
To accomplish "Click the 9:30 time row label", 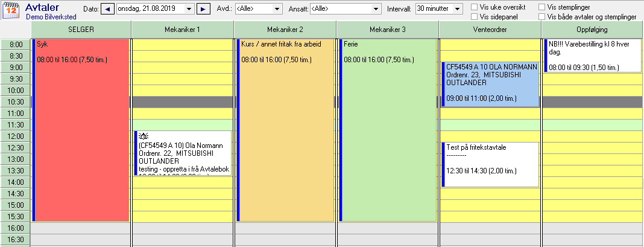I will point(15,79).
